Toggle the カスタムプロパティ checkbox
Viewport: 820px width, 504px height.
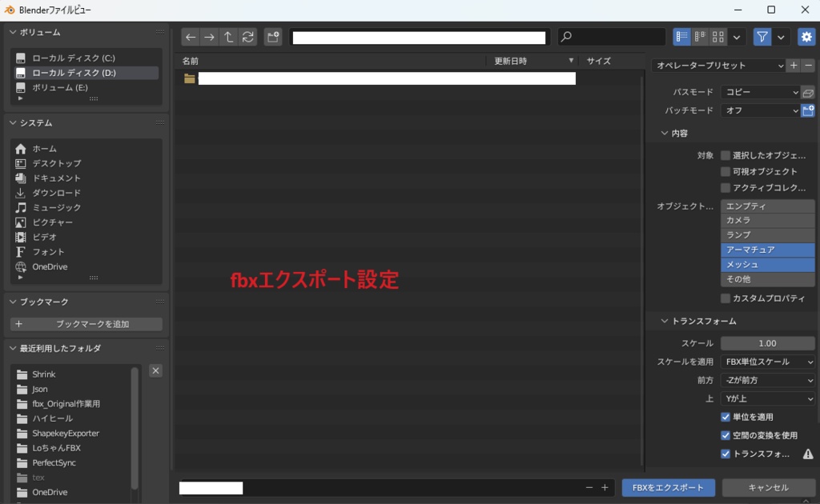tap(726, 297)
